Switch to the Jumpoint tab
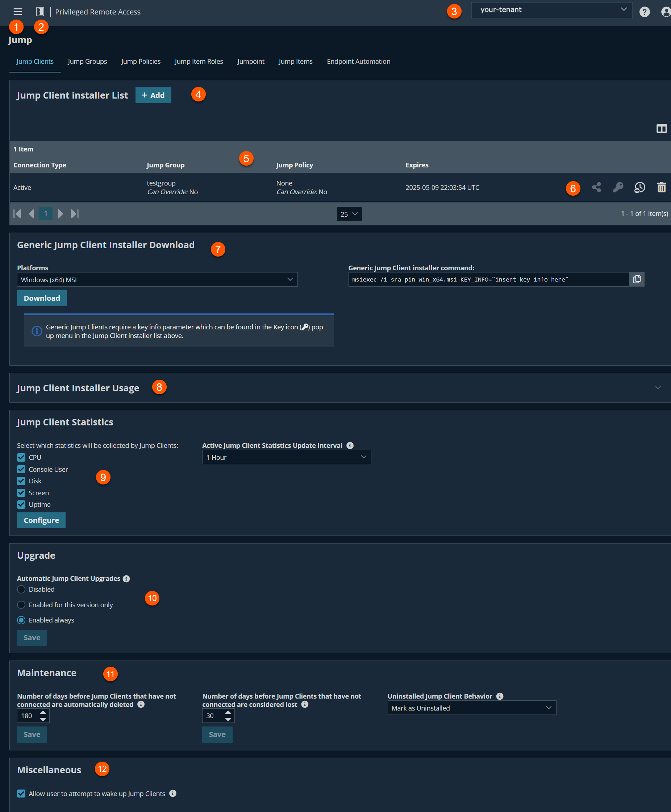Screen dimensions: 671x812 point(250,62)
